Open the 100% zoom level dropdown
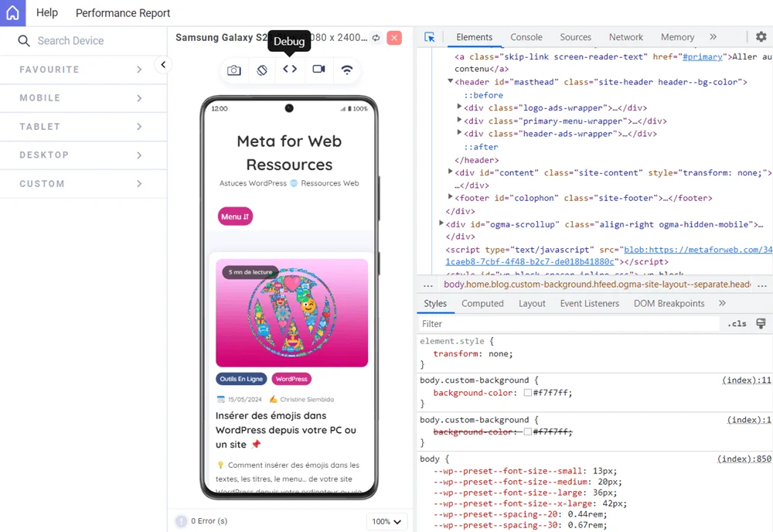Viewport: 773px width, 532px height. coord(386,521)
